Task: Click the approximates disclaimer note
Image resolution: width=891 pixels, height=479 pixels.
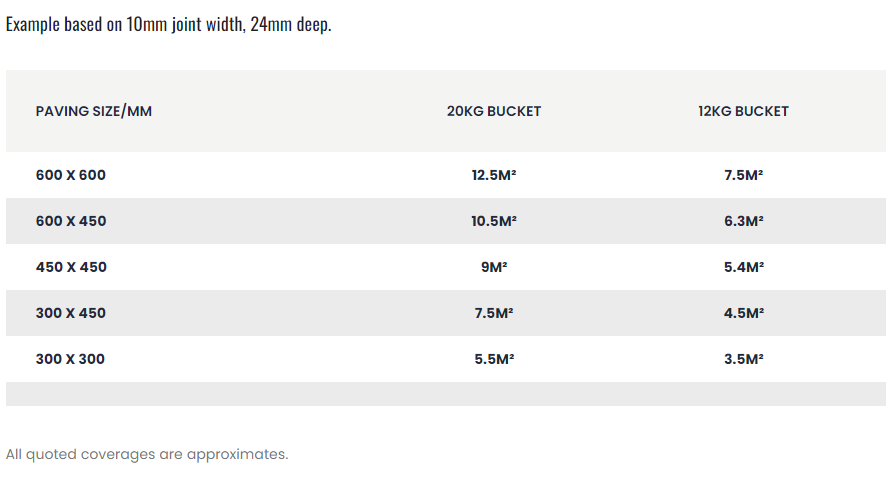Action: click(x=147, y=454)
